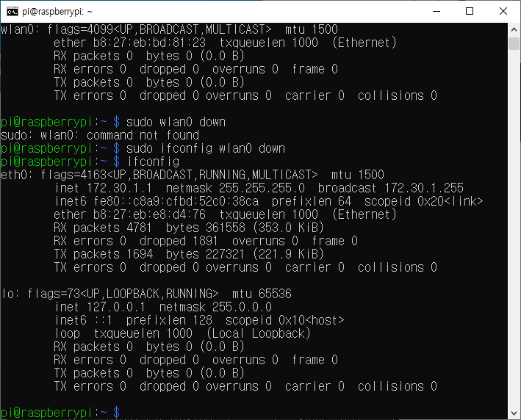This screenshot has height=420, width=521.
Task: Click netmask 255.0.0.0 value
Action: pos(242,307)
